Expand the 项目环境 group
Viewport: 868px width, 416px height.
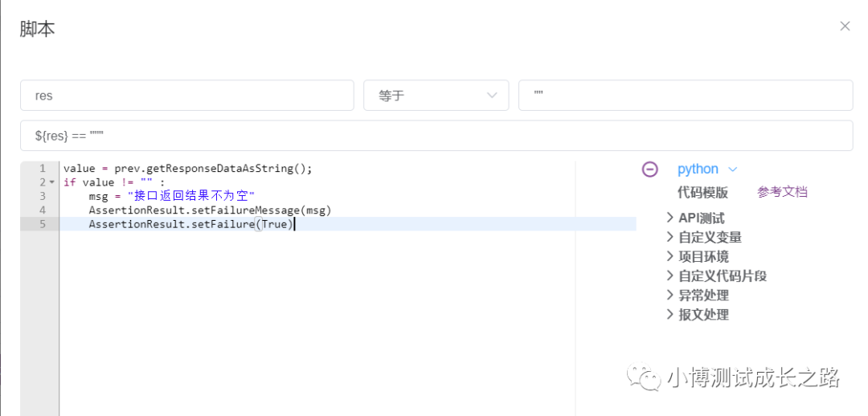[698, 257]
